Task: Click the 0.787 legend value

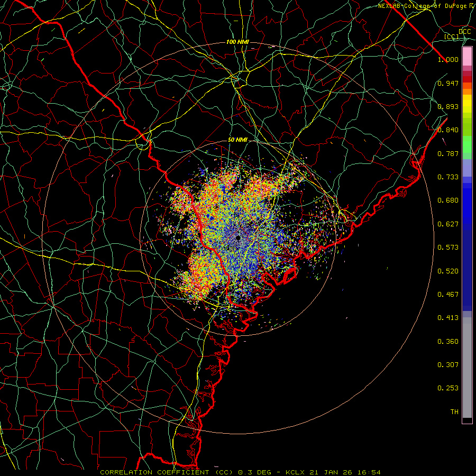Action: click(448, 153)
